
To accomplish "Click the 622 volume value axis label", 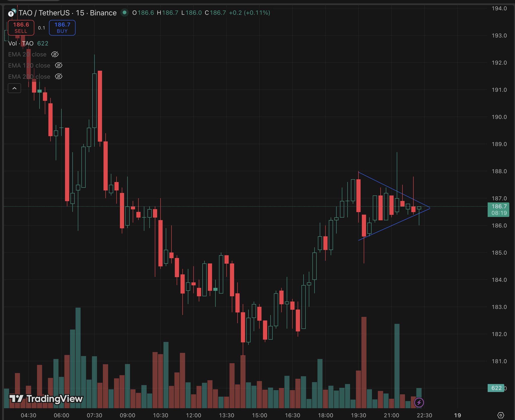I will pos(496,388).
